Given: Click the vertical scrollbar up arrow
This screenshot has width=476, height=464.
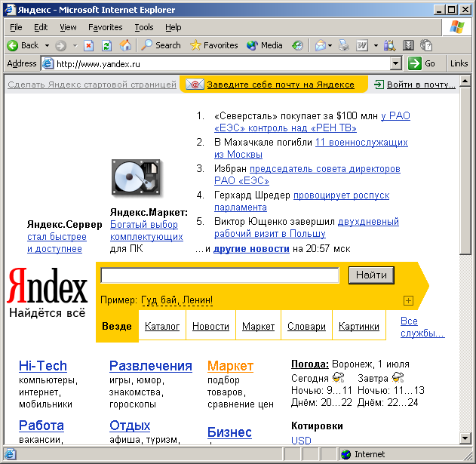Looking at the screenshot, I should point(465,81).
